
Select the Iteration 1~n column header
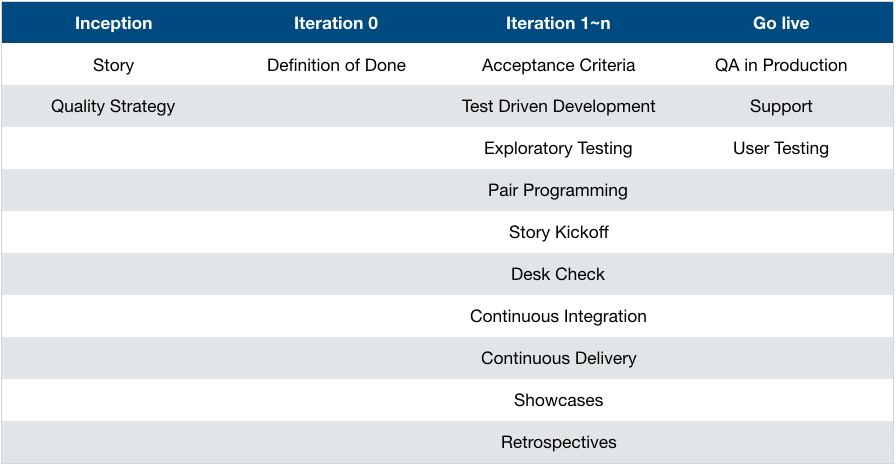click(x=558, y=23)
